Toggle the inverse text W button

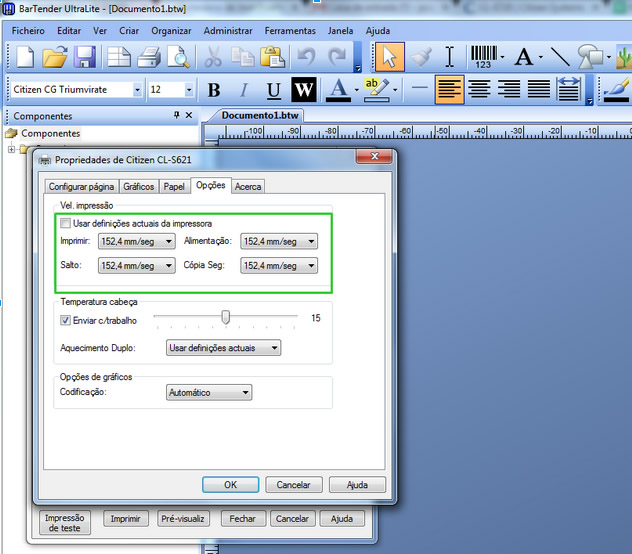[304, 90]
